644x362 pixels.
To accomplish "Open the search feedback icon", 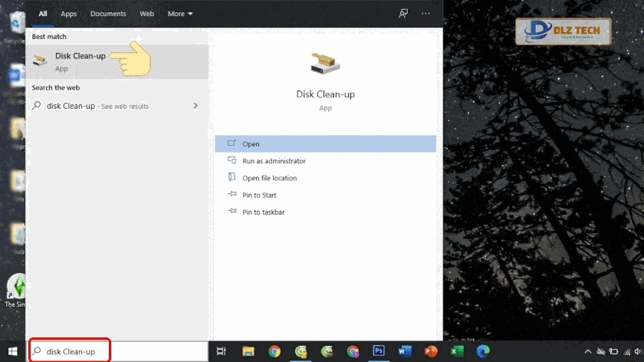I will 403,14.
